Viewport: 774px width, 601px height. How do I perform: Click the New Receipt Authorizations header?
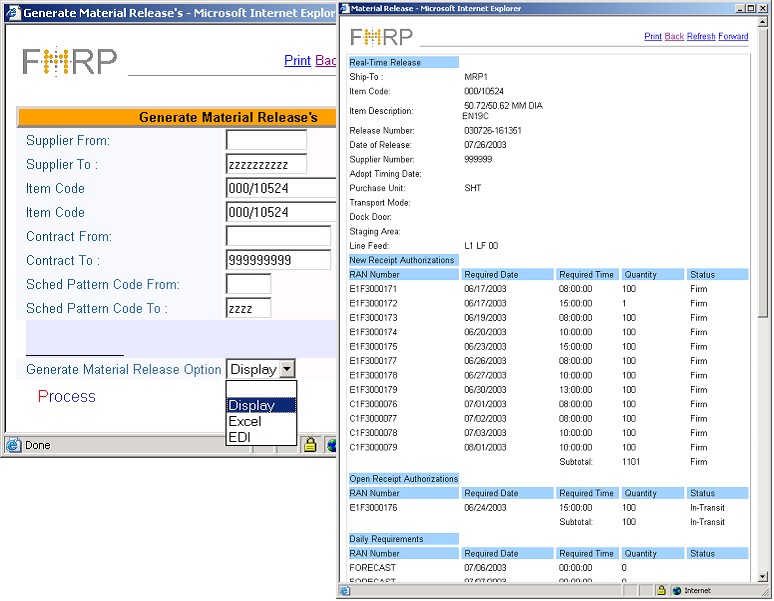[x=403, y=260]
